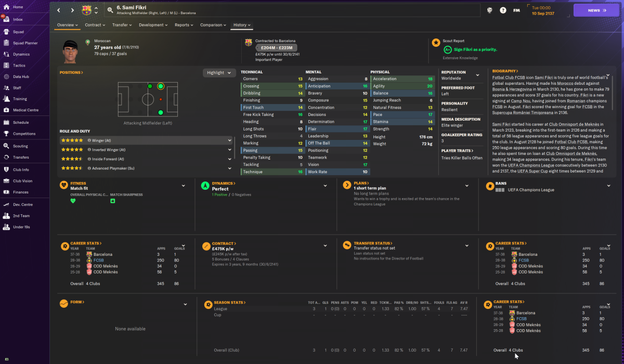Open the 2nd Team sidebar icon

click(6, 215)
